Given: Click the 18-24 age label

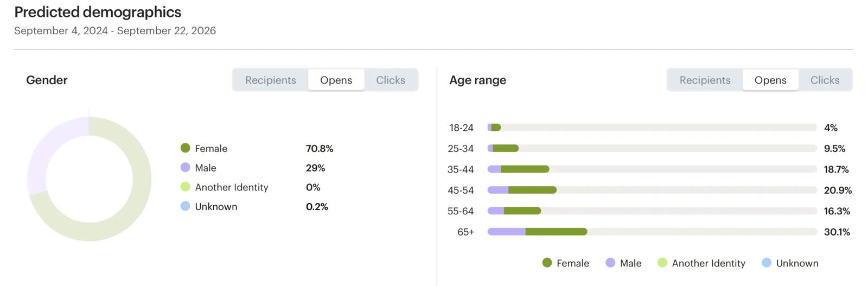Looking at the screenshot, I should [461, 128].
